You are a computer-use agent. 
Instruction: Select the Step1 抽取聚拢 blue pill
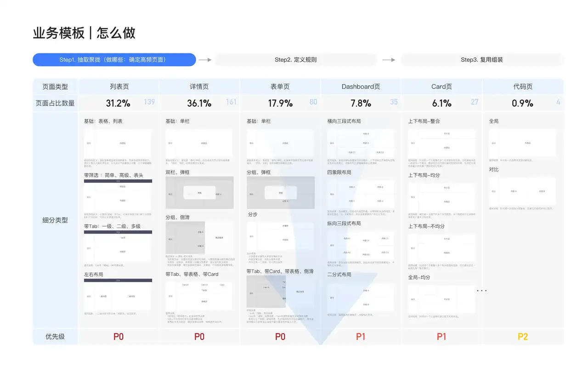tap(114, 60)
